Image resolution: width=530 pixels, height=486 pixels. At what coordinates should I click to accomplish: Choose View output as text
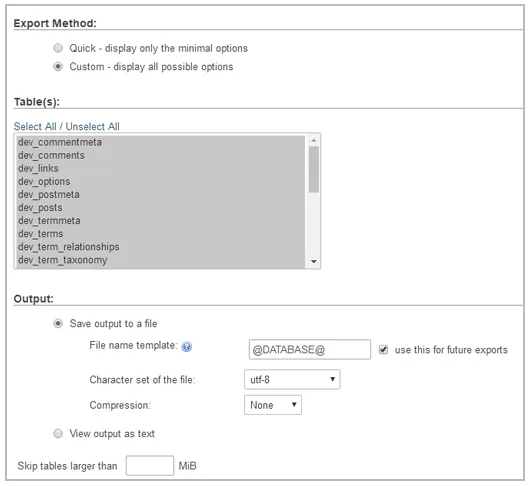[58, 433]
